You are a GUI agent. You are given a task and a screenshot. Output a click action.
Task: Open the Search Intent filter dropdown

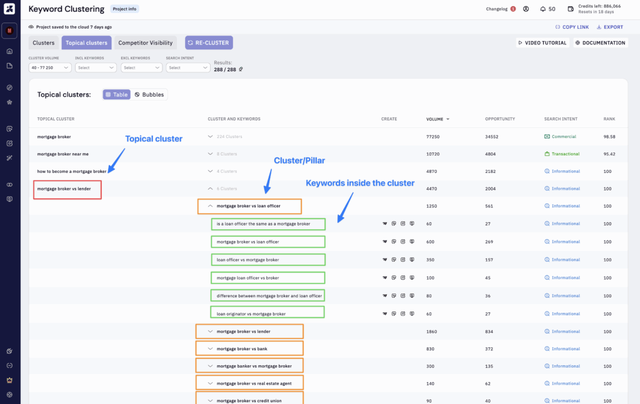click(188, 68)
